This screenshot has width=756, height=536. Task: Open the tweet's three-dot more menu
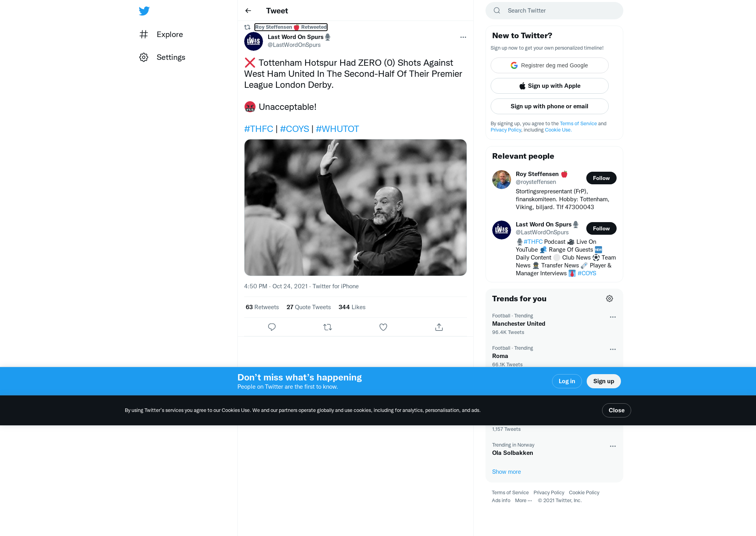point(463,37)
